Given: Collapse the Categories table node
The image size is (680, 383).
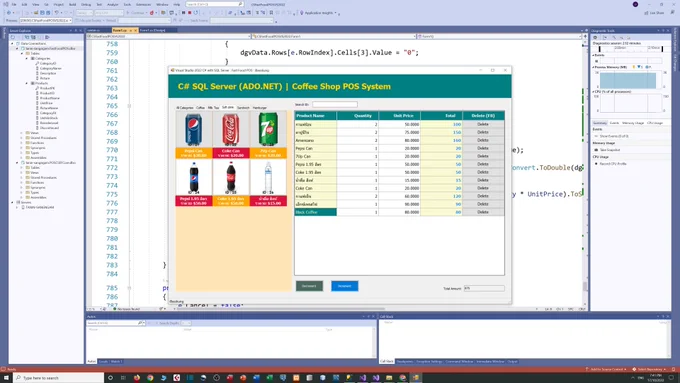Looking at the screenshot, I should click(x=27, y=59).
